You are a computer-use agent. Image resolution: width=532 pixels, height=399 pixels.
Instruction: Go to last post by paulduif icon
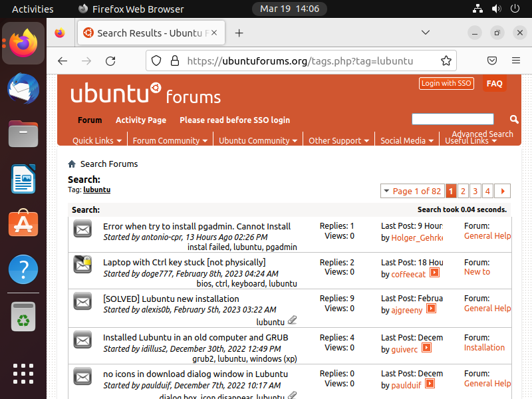pyautogui.click(x=430, y=384)
